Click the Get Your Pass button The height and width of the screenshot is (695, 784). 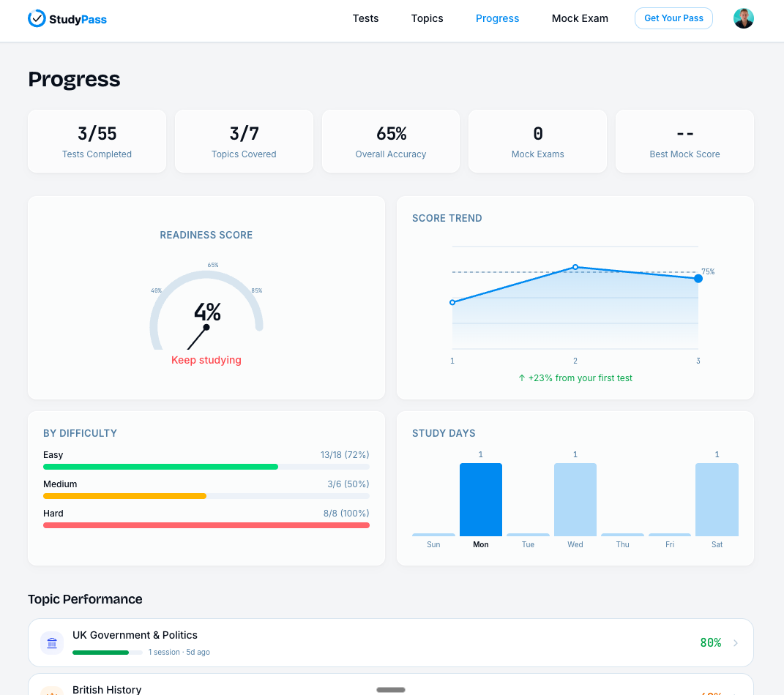673,18
